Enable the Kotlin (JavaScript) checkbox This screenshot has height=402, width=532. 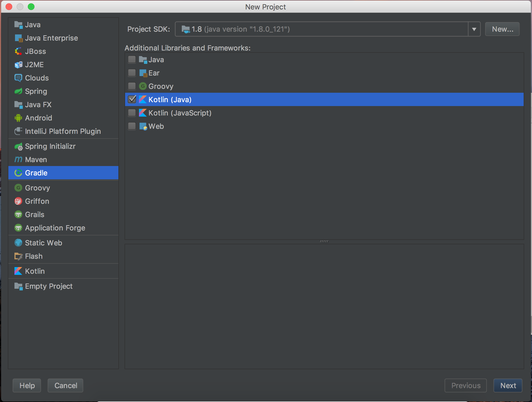[x=132, y=113]
